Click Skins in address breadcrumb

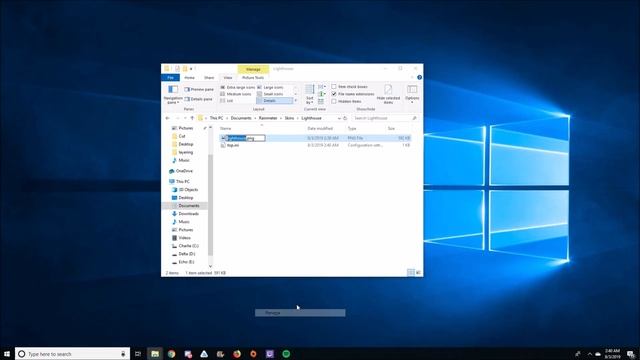point(289,118)
